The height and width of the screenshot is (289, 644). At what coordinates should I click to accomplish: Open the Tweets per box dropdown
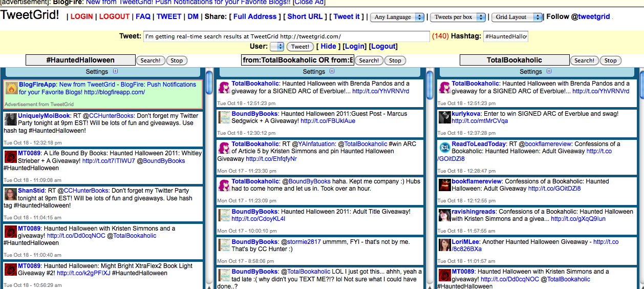tap(458, 17)
